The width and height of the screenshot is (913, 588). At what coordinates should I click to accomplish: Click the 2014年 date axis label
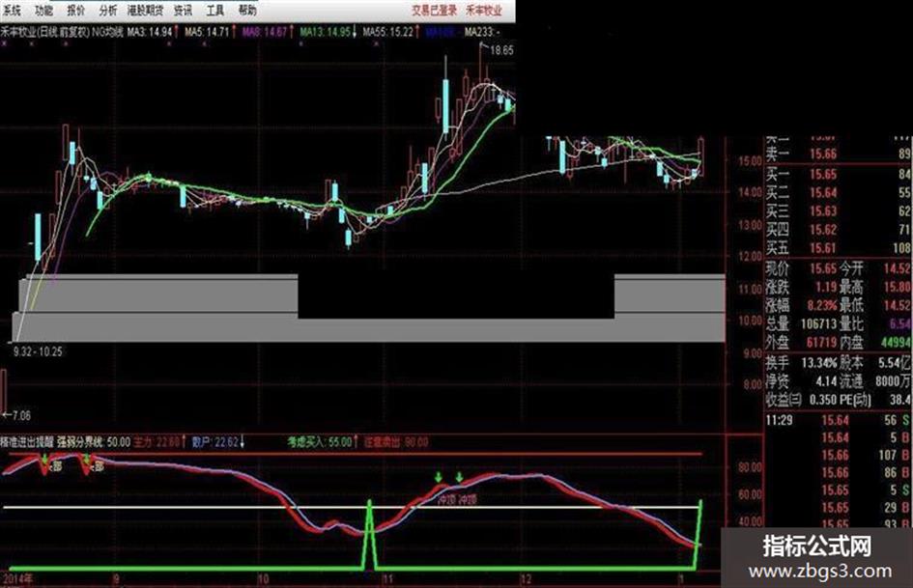(17, 579)
